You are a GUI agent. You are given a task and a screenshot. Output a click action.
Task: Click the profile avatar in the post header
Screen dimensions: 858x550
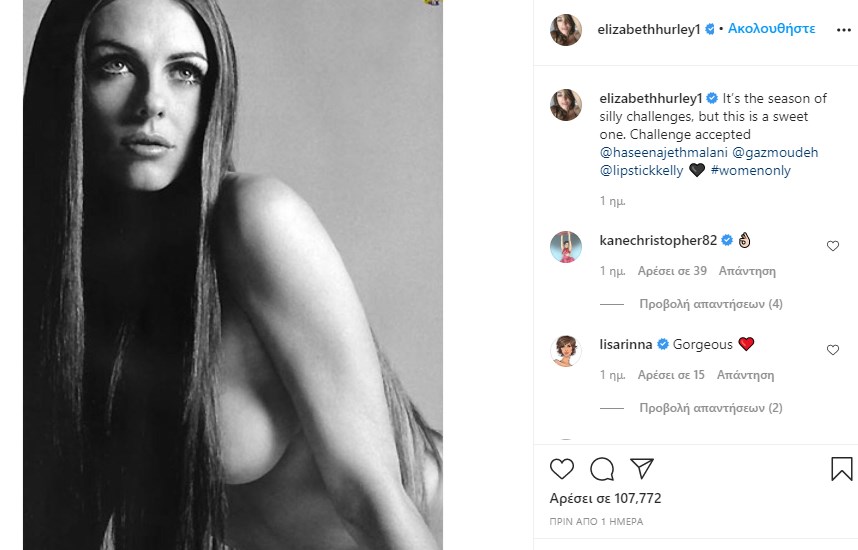click(x=566, y=30)
